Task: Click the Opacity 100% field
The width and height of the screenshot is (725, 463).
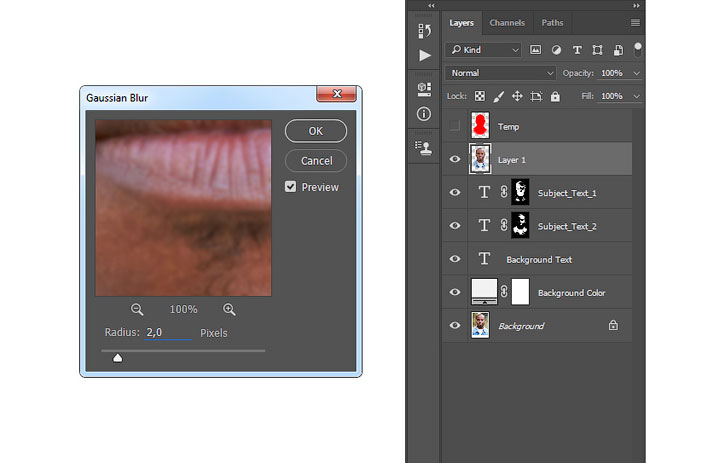Action: pyautogui.click(x=612, y=73)
